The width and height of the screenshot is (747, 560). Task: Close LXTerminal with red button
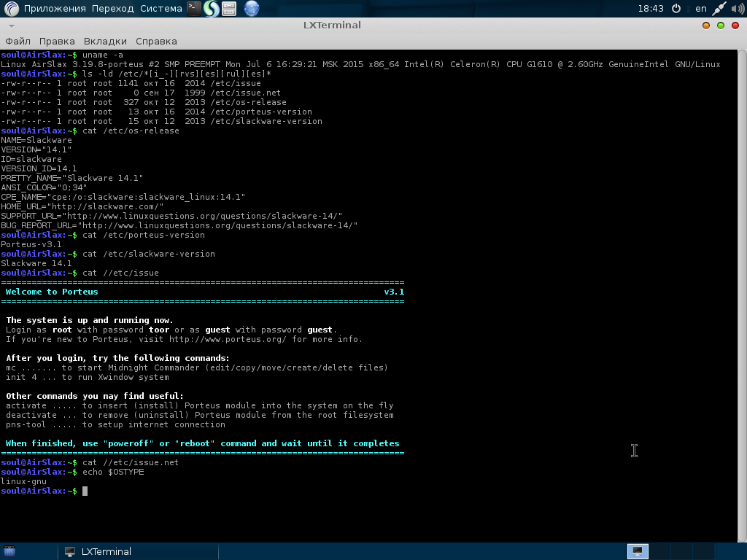tap(735, 26)
